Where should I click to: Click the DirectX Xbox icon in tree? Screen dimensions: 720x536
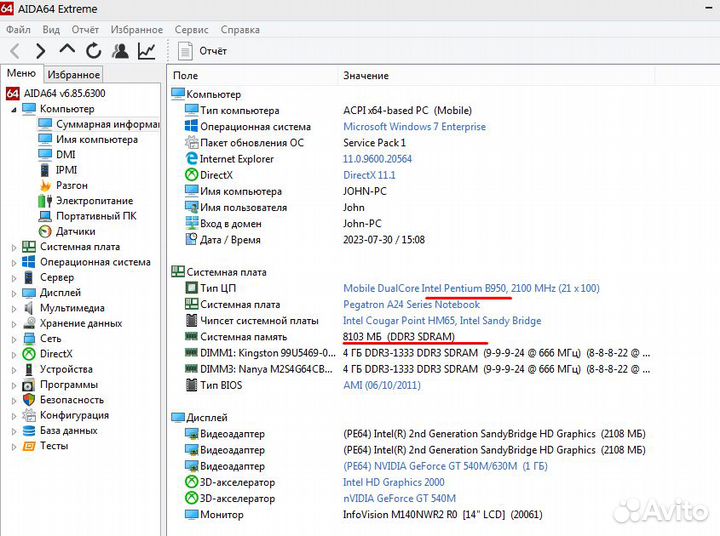(x=29, y=354)
